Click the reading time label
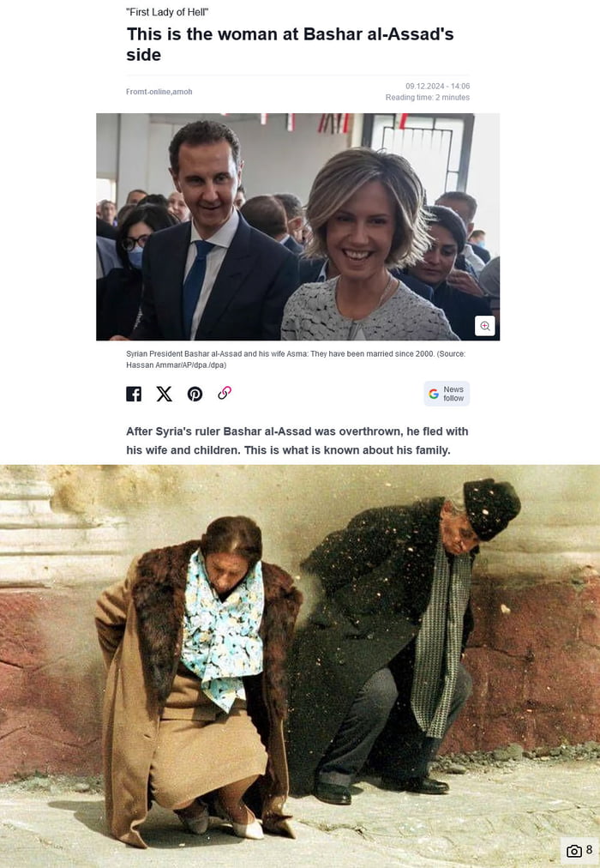Screen dimensions: 600x868 (428, 98)
